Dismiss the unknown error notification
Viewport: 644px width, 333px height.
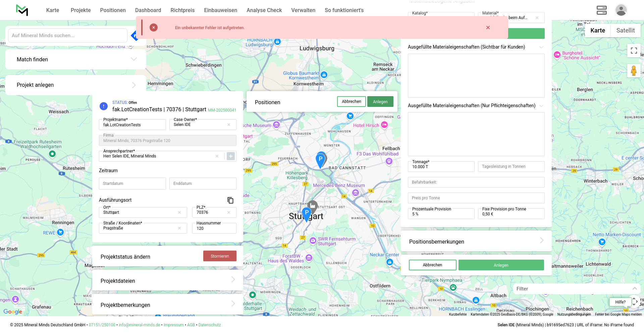point(488,27)
